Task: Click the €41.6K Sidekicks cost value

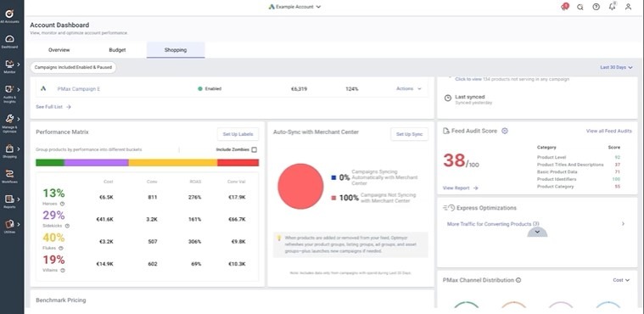Action: pos(104,220)
